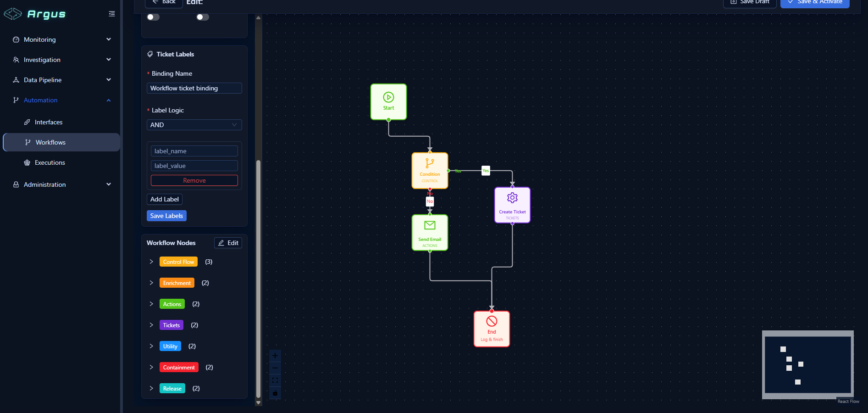Image resolution: width=868 pixels, height=413 pixels.
Task: Expand the Release node group
Action: [151, 388]
